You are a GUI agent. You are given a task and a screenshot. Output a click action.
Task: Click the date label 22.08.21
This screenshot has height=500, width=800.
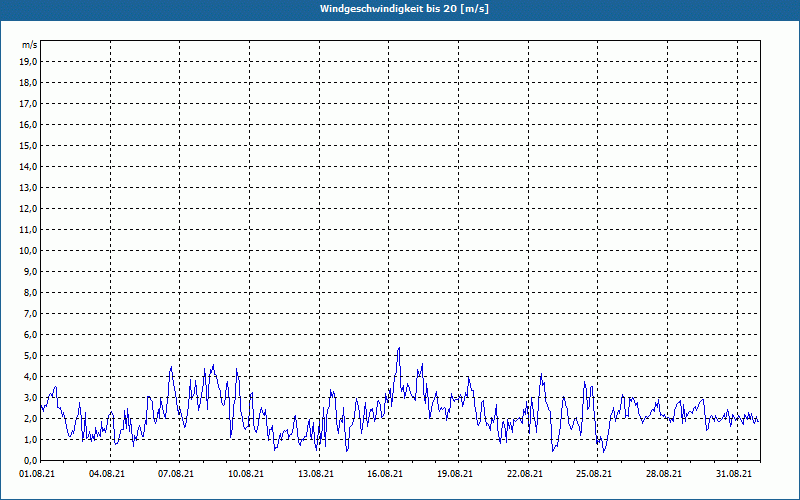pos(524,474)
